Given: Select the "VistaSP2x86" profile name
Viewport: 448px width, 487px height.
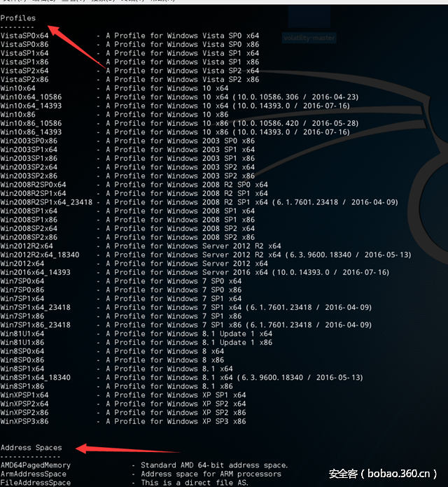Looking at the screenshot, I should point(24,80).
